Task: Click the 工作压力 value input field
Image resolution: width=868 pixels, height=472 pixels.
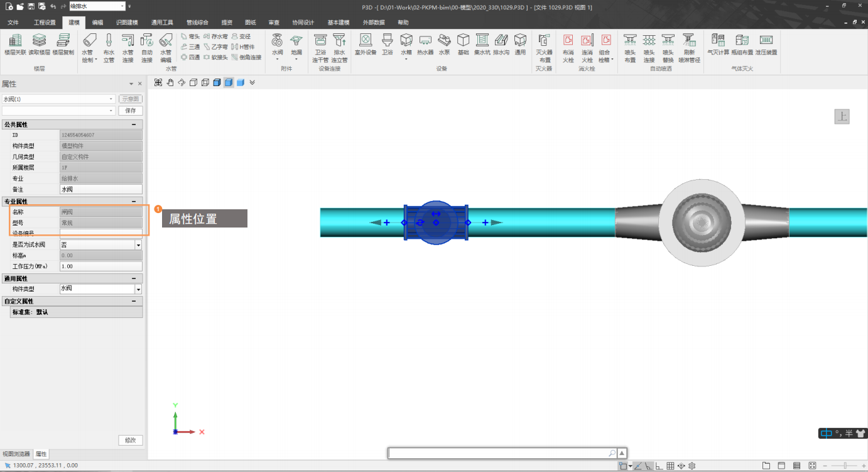Action: click(100, 266)
